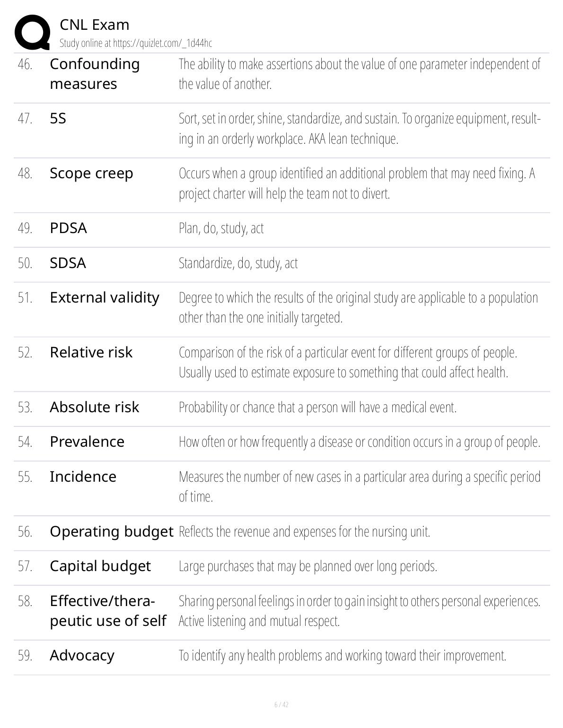Select the Operating budget term

pos(111,531)
